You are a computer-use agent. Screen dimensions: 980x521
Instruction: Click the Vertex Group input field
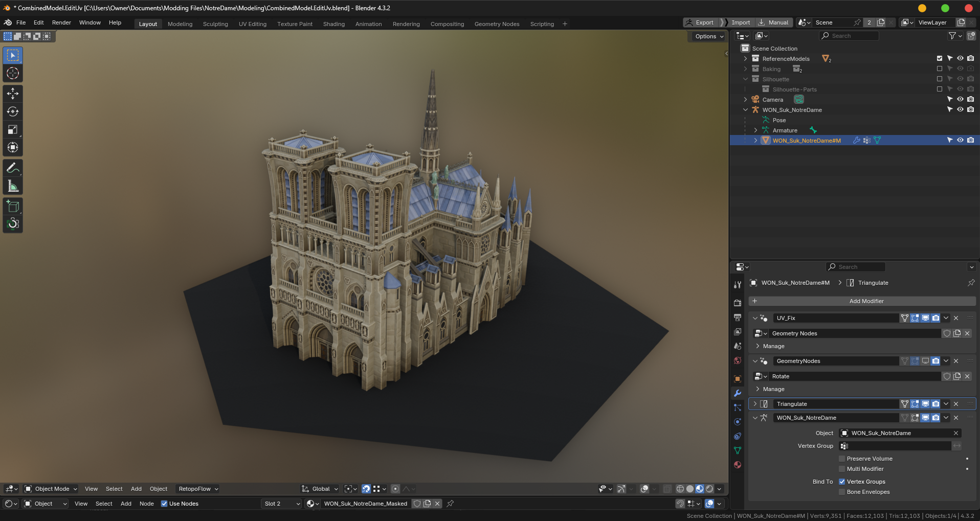pyautogui.click(x=895, y=446)
